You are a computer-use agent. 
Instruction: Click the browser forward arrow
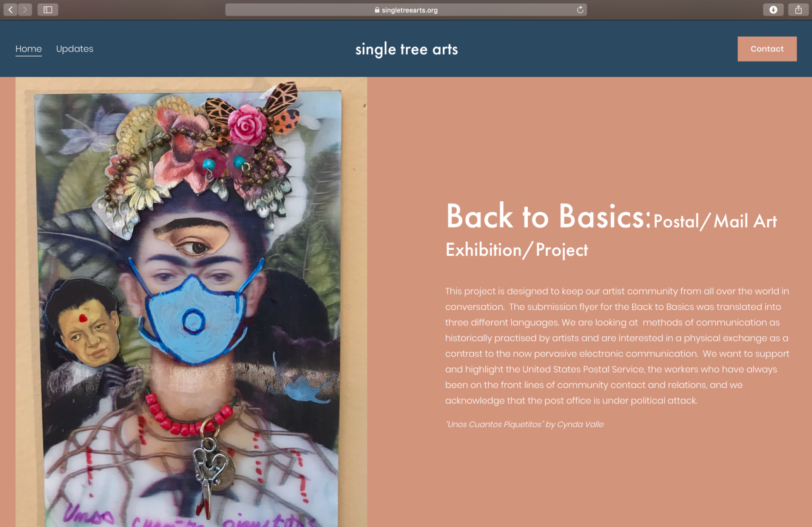[25, 9]
